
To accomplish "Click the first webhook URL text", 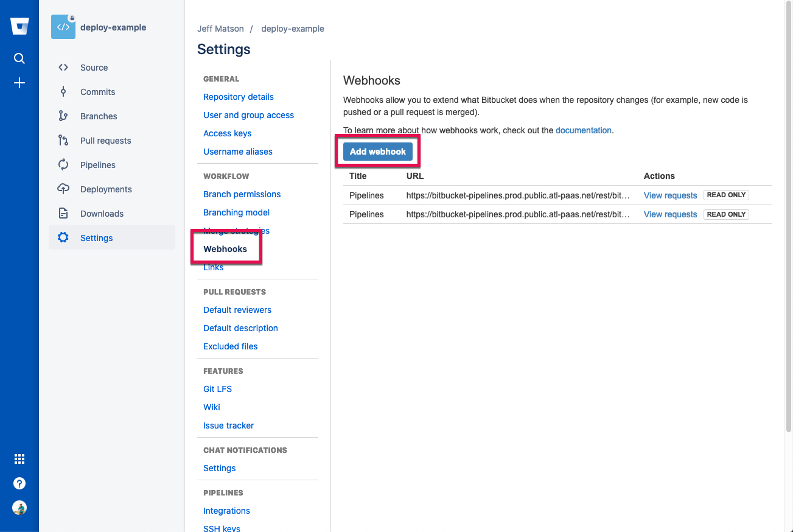I will click(x=518, y=195).
